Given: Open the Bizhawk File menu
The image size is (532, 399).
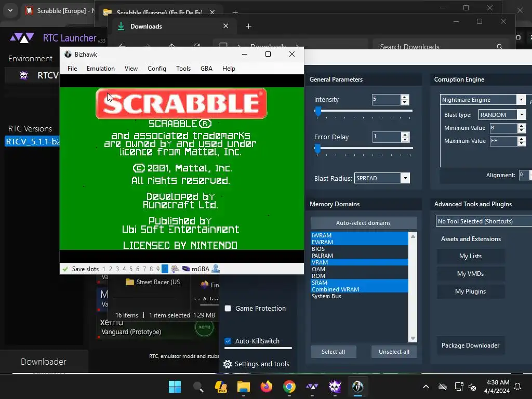Looking at the screenshot, I should click(x=72, y=69).
